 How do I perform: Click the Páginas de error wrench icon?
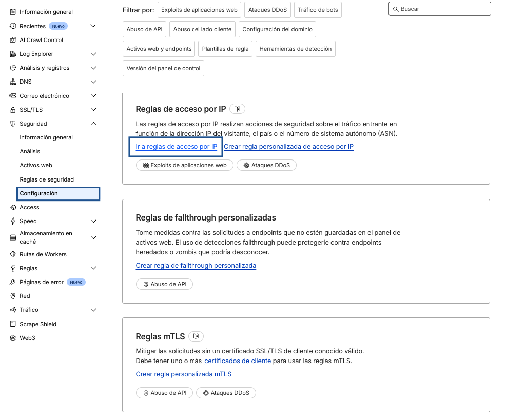coord(13,282)
